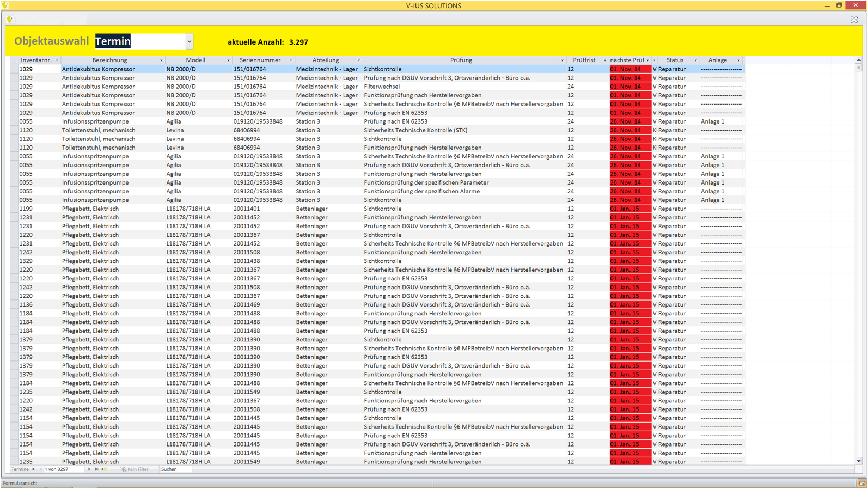Image resolution: width=868 pixels, height=489 pixels.
Task: Jump to last record button
Action: (96, 469)
